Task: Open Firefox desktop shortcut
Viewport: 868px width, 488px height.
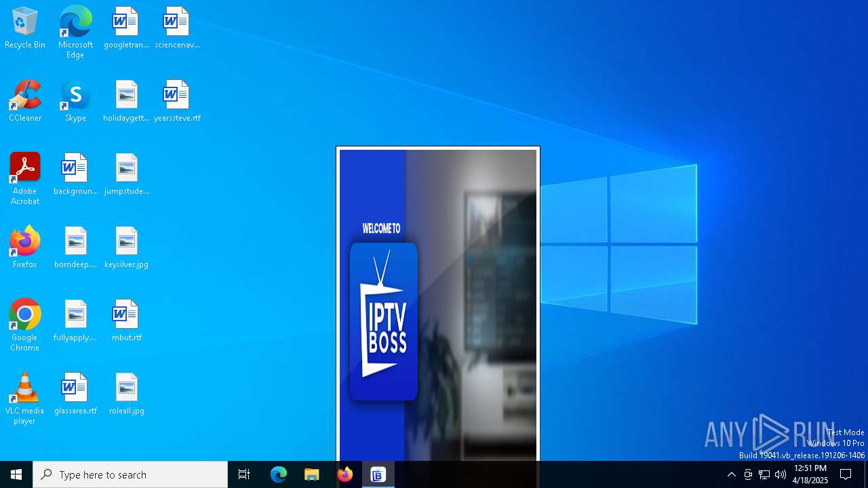Action: tap(25, 247)
